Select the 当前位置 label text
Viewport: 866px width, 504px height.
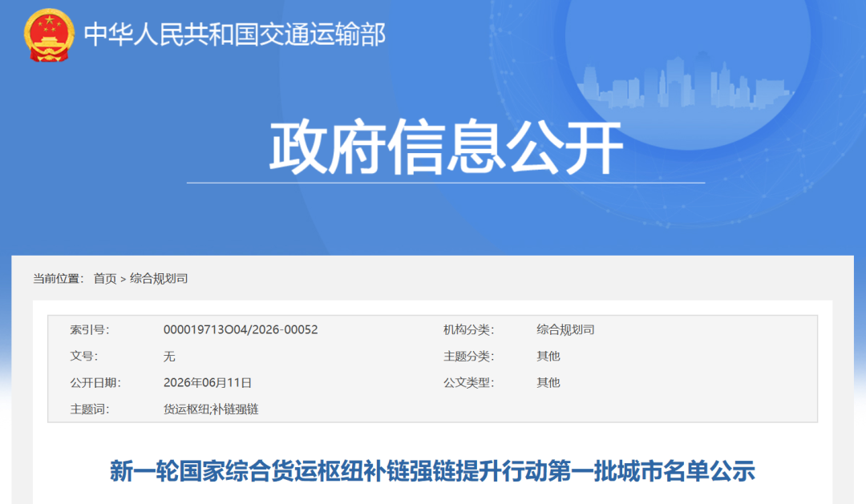point(58,279)
